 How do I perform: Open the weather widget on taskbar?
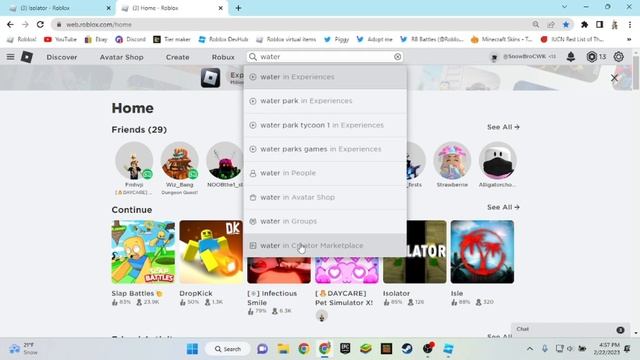(x=24, y=349)
